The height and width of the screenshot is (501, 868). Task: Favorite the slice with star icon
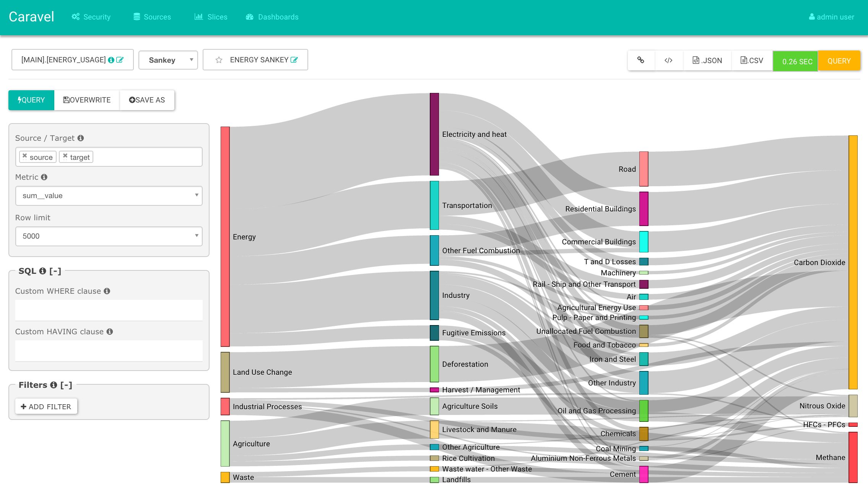219,60
